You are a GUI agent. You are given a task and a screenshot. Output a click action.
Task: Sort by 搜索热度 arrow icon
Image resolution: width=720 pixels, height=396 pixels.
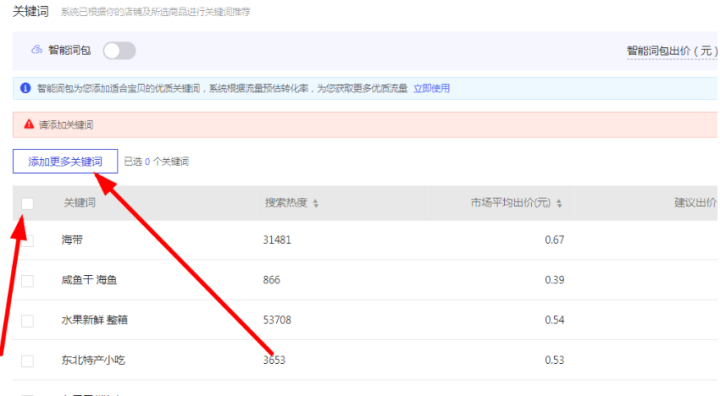tap(316, 203)
